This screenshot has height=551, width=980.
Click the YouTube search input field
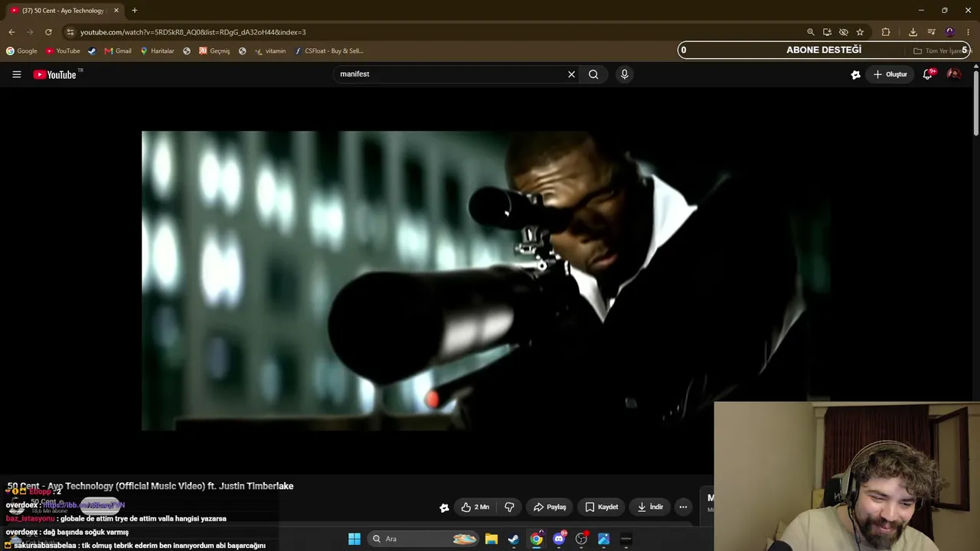(x=450, y=74)
